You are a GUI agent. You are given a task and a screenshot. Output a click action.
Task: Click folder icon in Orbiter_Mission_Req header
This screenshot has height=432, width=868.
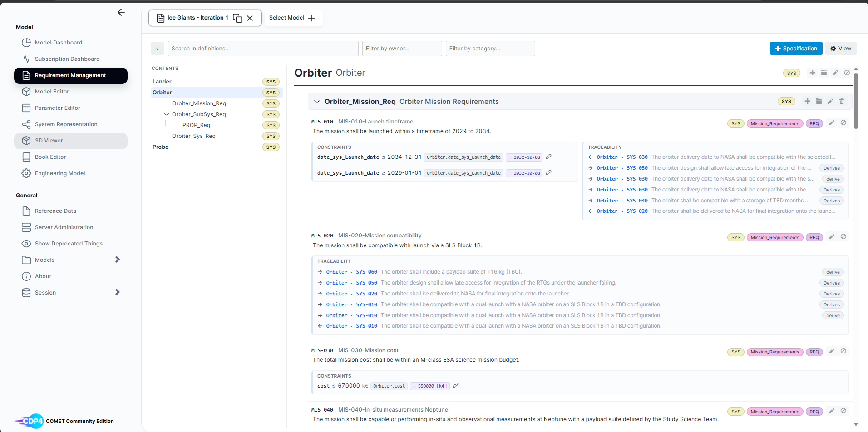click(819, 101)
